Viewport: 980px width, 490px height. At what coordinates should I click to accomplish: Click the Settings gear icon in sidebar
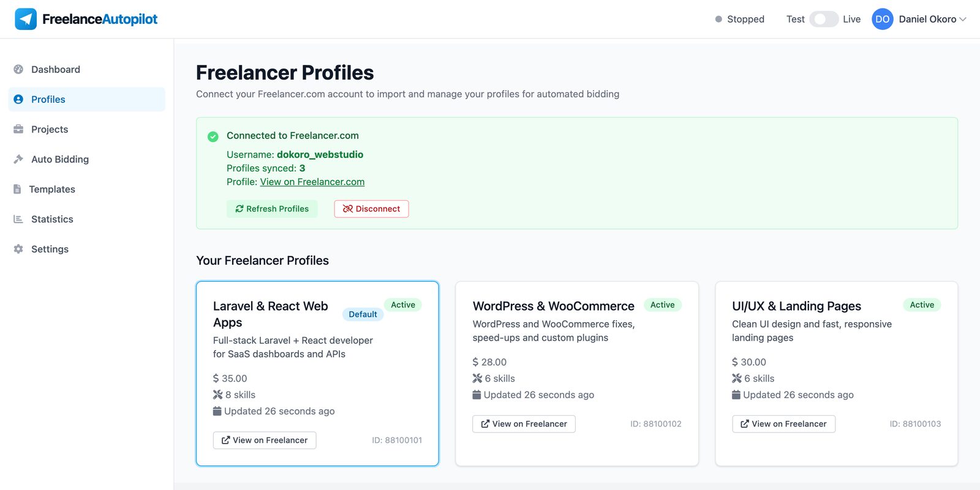18,249
